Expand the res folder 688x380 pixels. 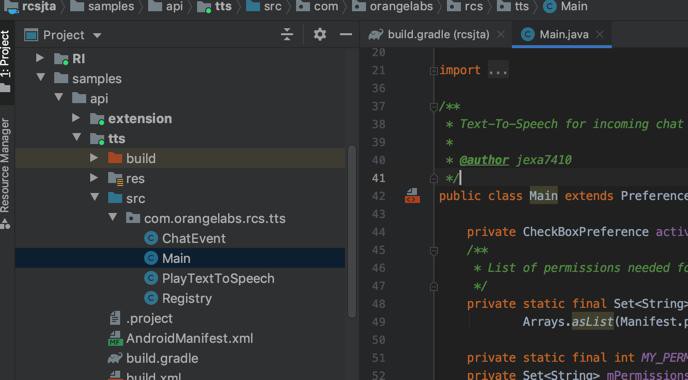(94, 178)
